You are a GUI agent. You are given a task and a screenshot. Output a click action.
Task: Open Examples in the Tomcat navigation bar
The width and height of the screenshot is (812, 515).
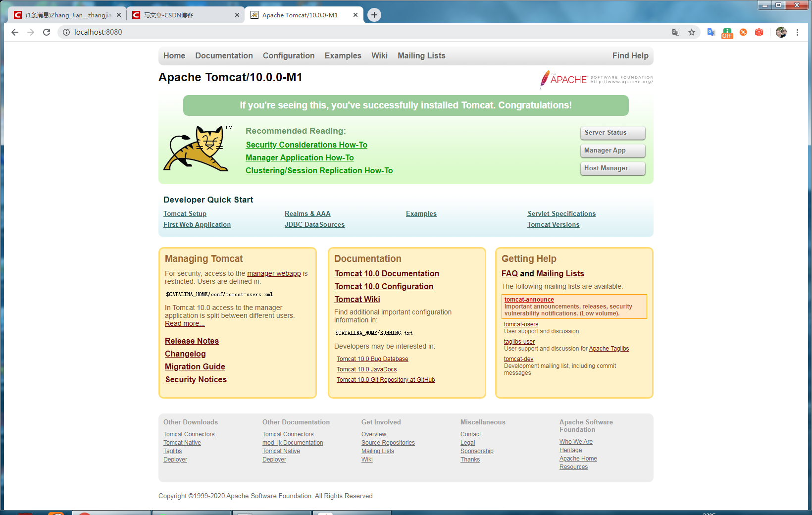point(343,55)
